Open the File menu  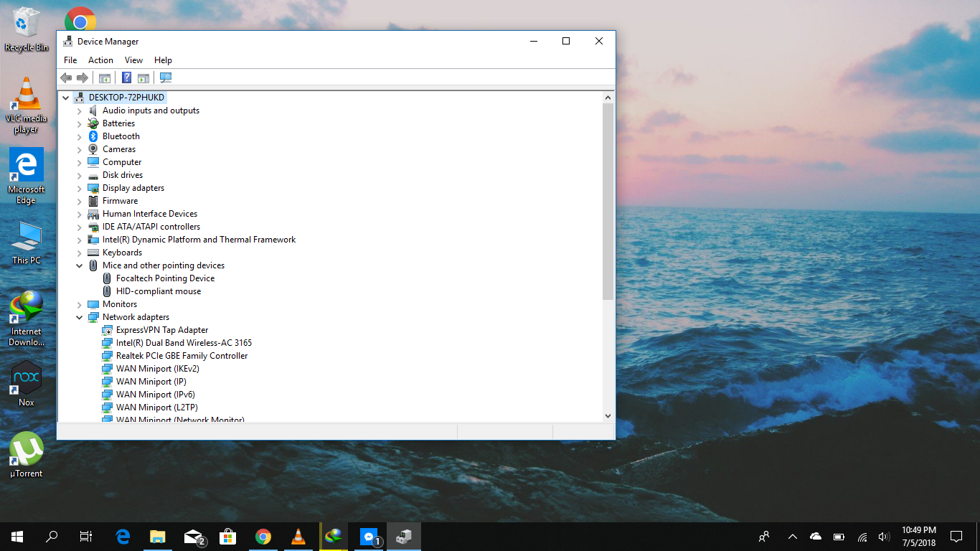point(70,60)
